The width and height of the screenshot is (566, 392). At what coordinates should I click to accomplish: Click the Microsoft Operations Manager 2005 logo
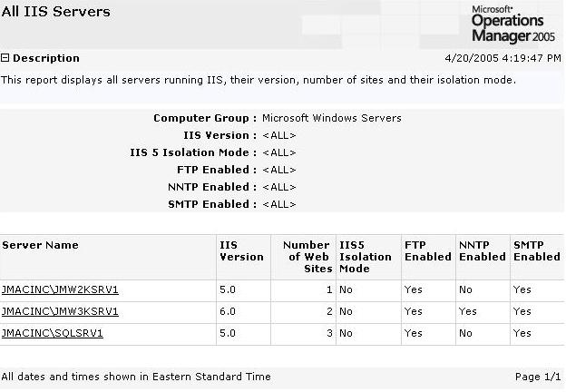(x=513, y=24)
